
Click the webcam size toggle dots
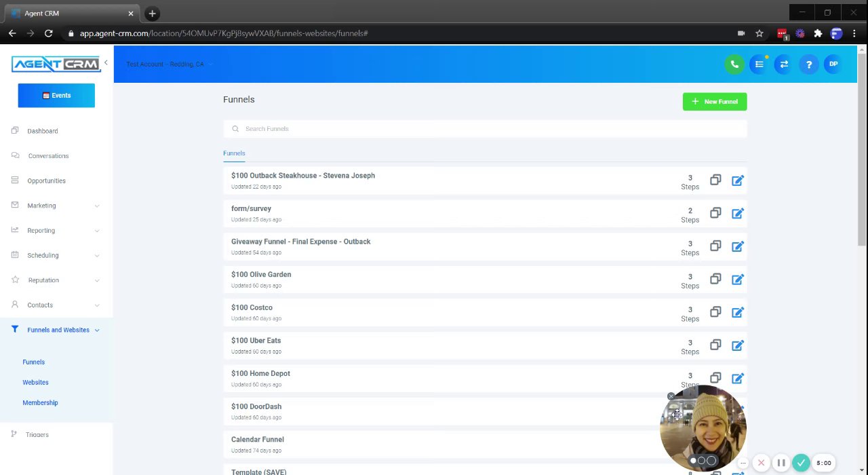click(x=703, y=461)
